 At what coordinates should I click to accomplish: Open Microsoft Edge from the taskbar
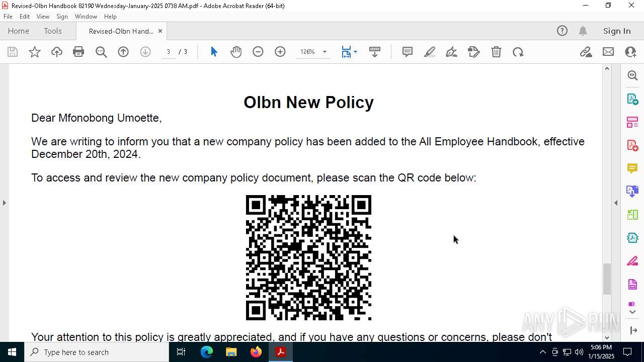point(207,352)
